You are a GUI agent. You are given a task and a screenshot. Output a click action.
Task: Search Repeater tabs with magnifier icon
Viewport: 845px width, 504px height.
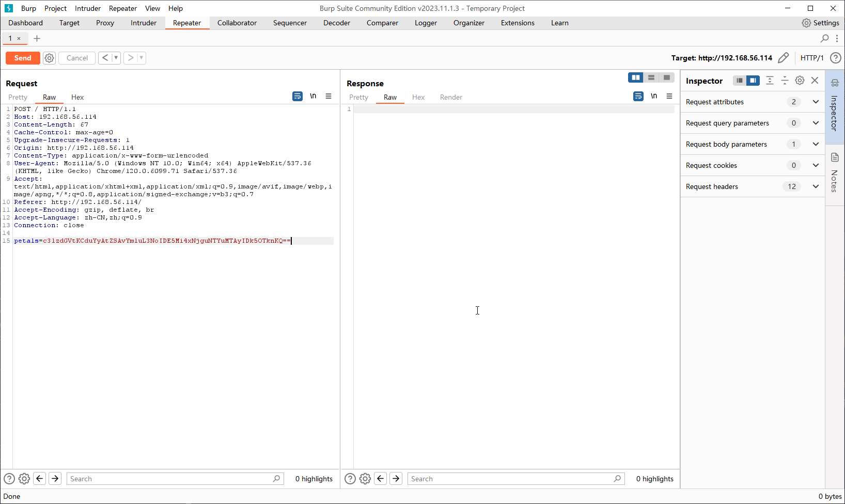(825, 38)
